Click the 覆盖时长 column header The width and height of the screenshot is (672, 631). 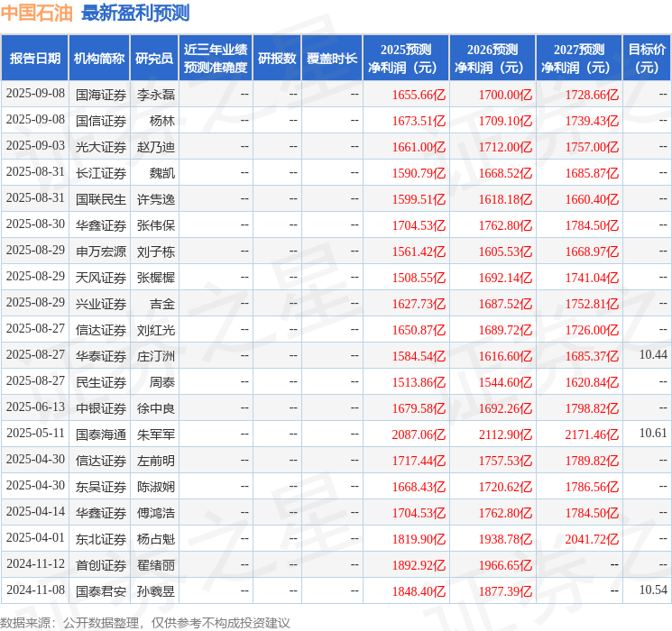[332, 59]
